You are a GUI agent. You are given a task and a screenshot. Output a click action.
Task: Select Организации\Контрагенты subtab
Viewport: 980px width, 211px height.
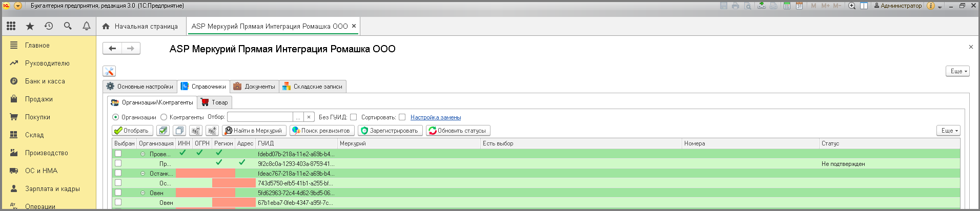(152, 102)
